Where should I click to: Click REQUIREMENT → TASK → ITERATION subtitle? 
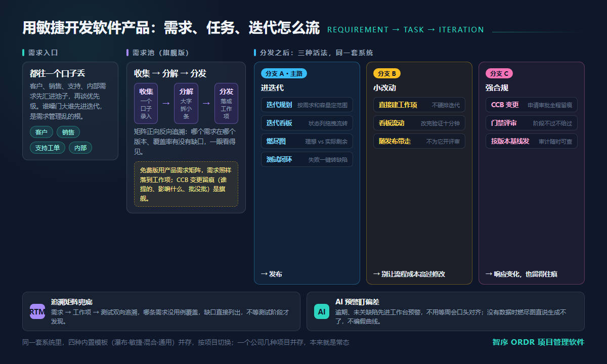pyautogui.click(x=406, y=30)
